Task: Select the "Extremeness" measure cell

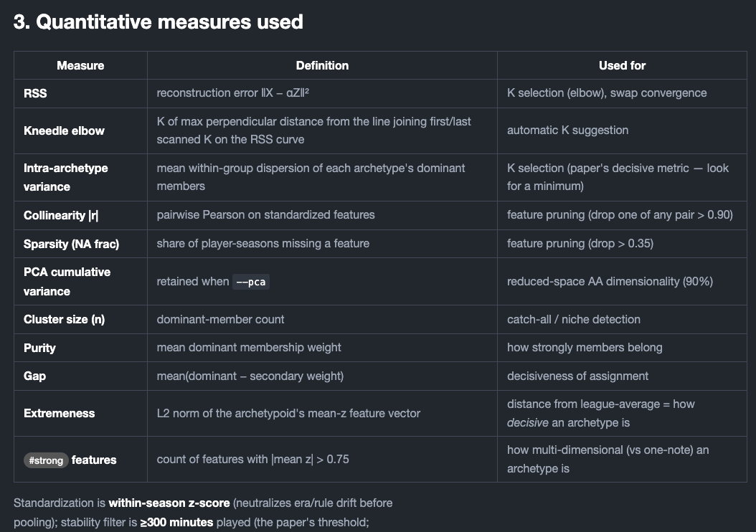Action: coord(80,414)
